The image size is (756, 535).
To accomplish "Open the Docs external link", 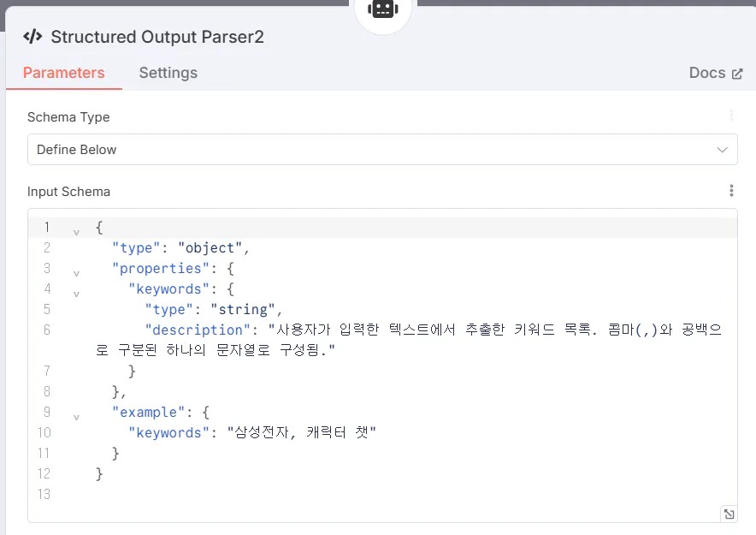I will (716, 73).
